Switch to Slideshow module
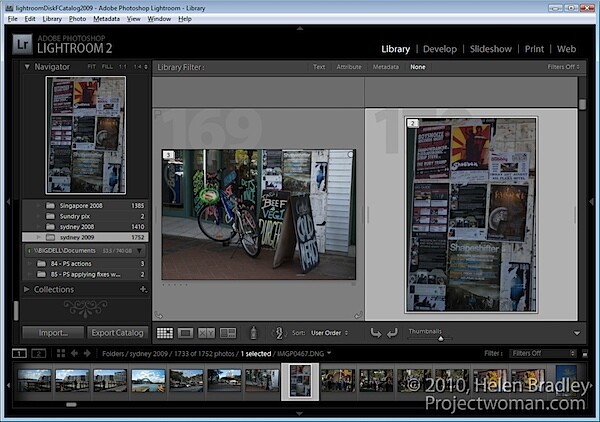This screenshot has width=600, height=422. point(491,49)
